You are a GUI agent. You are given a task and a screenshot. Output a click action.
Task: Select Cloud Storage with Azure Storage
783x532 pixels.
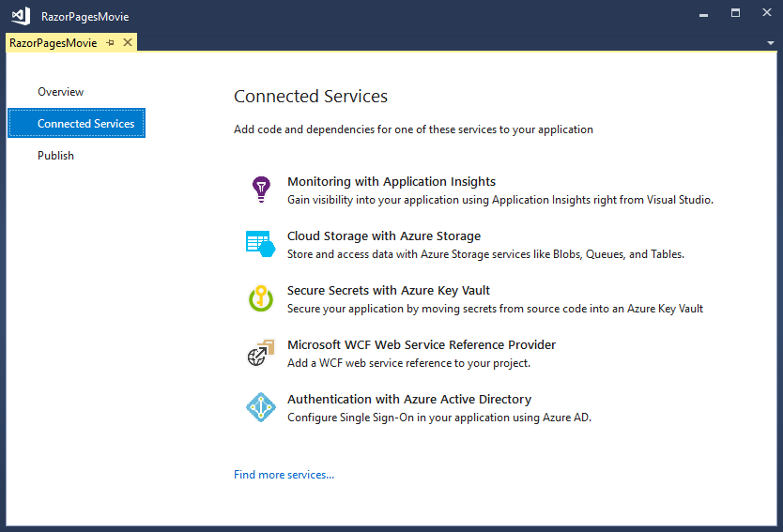click(383, 236)
